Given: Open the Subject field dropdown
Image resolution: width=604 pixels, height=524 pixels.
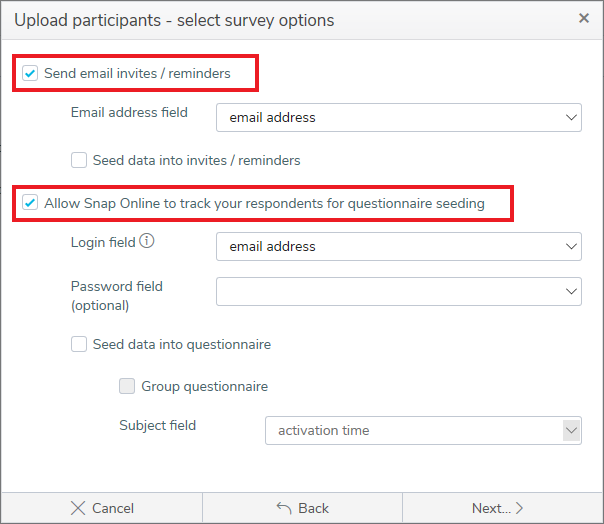Looking at the screenshot, I should [423, 430].
